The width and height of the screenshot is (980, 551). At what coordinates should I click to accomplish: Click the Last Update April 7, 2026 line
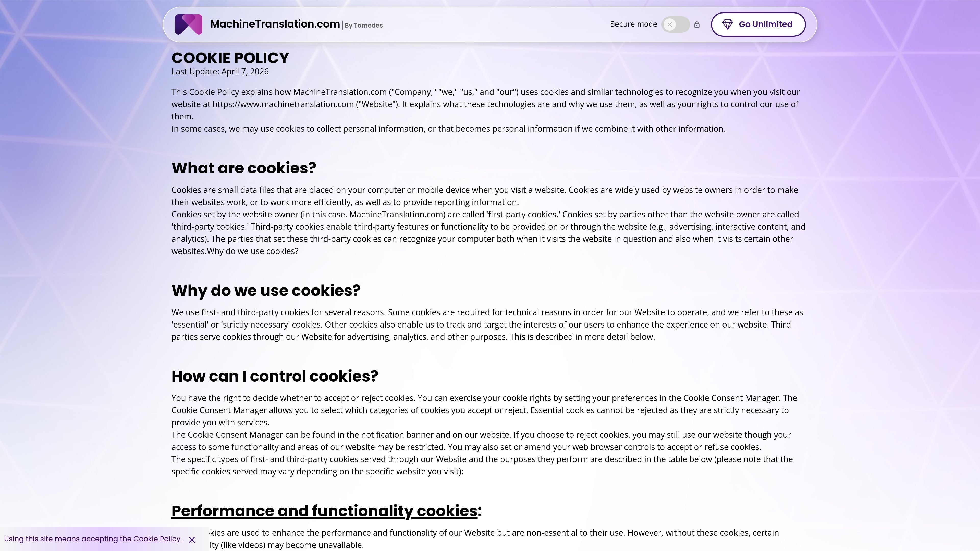click(220, 72)
